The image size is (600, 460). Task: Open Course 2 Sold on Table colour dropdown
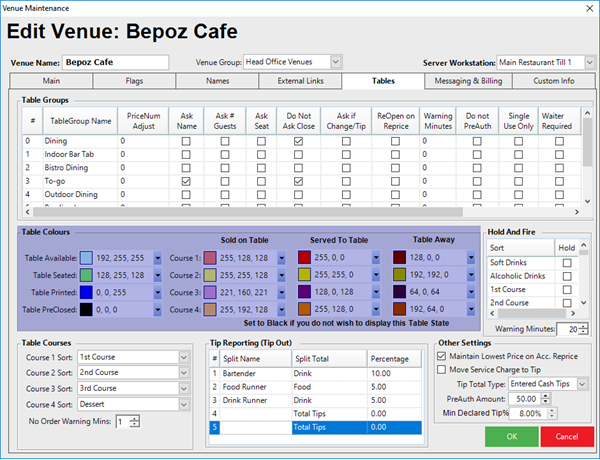[282, 276]
